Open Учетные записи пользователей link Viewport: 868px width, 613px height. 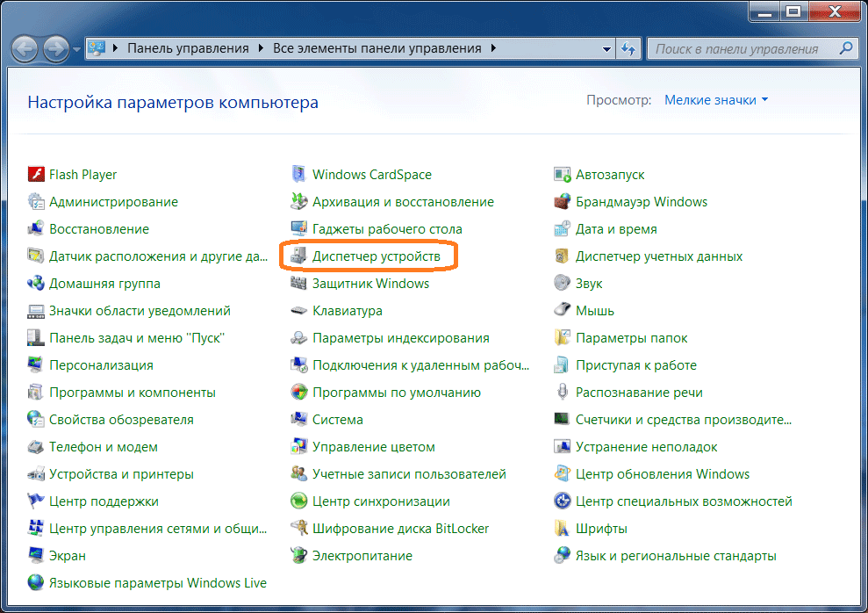(x=409, y=474)
